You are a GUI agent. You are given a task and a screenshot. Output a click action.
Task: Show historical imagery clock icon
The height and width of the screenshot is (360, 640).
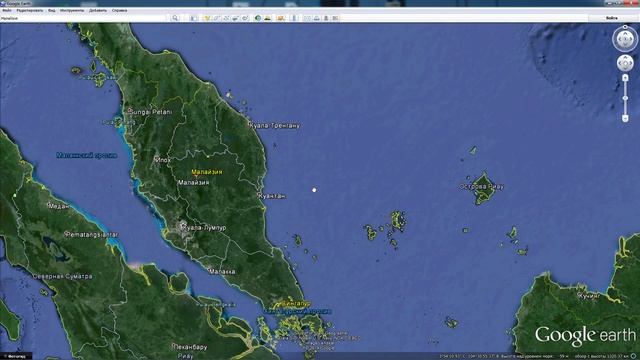258,18
